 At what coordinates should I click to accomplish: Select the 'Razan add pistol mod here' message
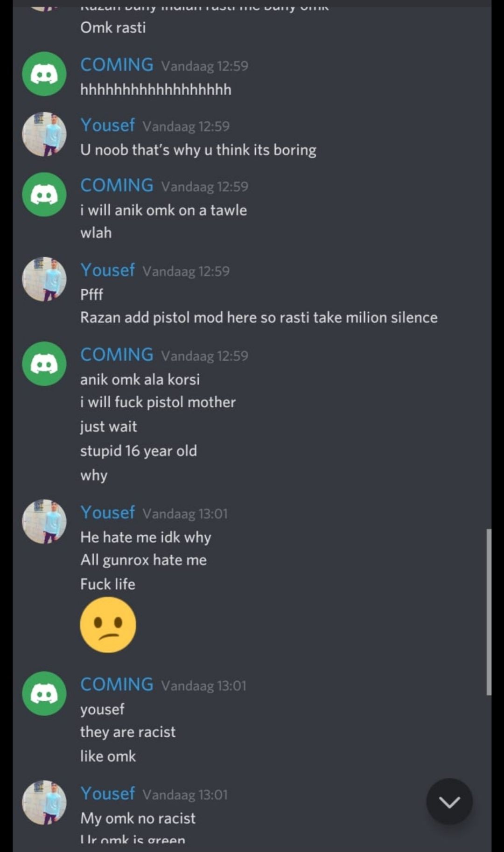[259, 318]
